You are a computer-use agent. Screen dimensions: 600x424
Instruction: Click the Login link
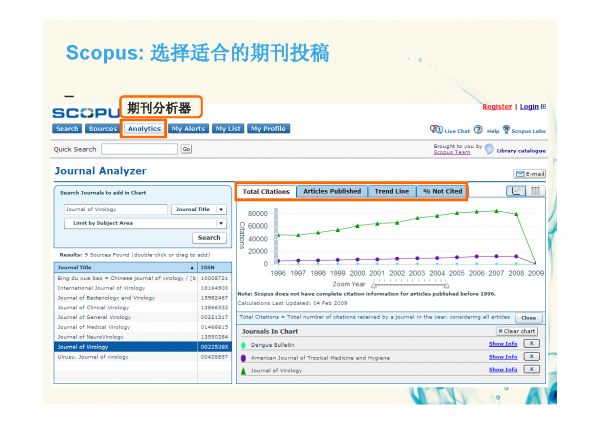tap(529, 106)
